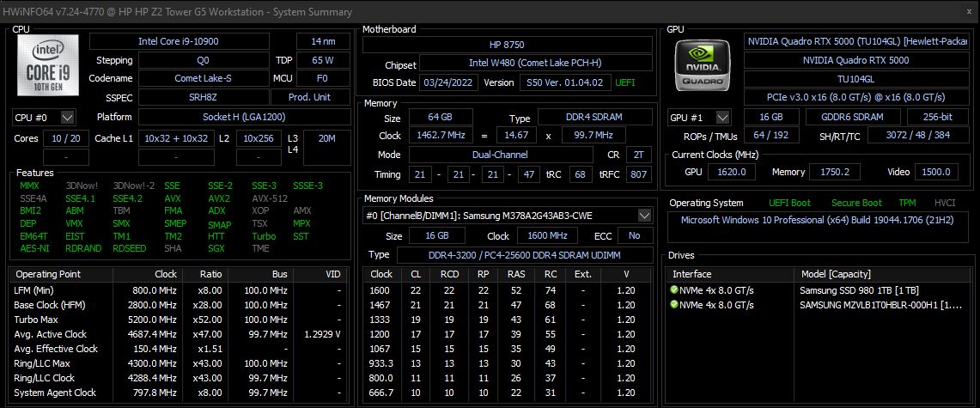Click the NVIDIA Quadro RTX 5000 (TU104GL) field
The image size is (980, 408).
pyautogui.click(x=856, y=41)
